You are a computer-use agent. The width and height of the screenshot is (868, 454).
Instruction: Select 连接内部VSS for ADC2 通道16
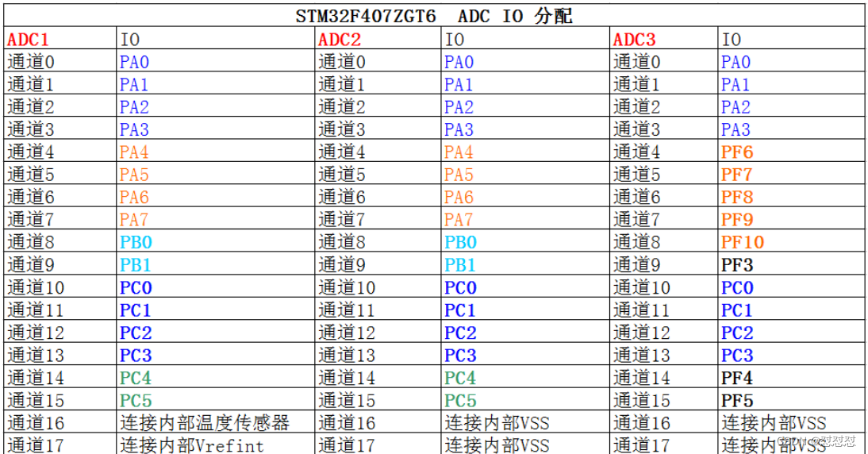(x=497, y=423)
